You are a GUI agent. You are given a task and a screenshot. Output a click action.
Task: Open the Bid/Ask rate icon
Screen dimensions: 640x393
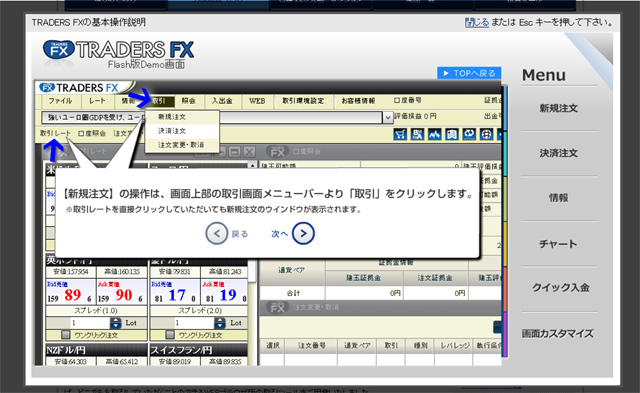[x=418, y=134]
